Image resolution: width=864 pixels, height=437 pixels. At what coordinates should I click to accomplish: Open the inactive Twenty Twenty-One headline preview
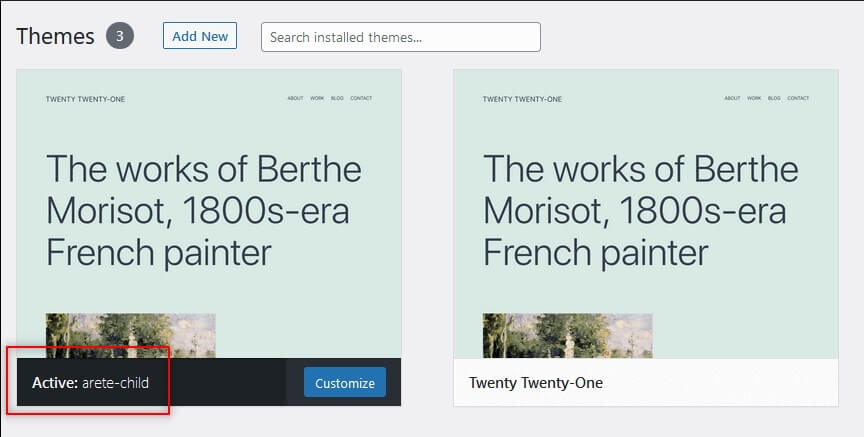click(641, 210)
